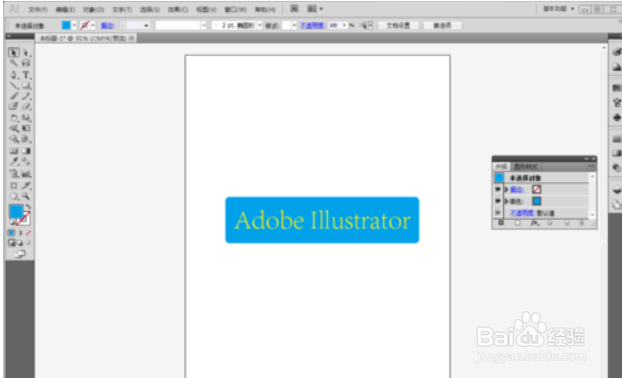Select the Pencil tool
Screen dimensions: 622x378
[26, 96]
